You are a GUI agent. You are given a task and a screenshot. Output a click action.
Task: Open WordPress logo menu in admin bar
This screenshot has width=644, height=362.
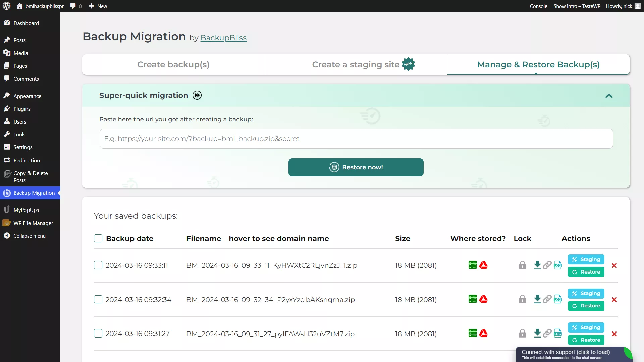[7, 6]
